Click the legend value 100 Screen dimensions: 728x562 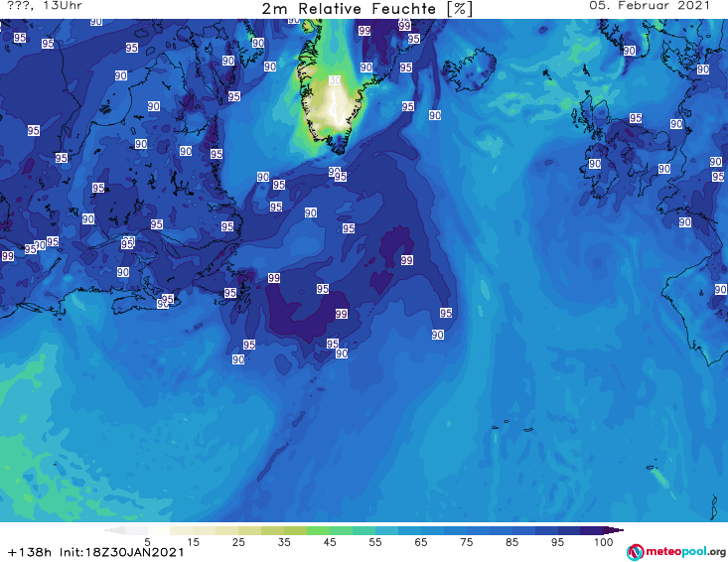point(604,542)
